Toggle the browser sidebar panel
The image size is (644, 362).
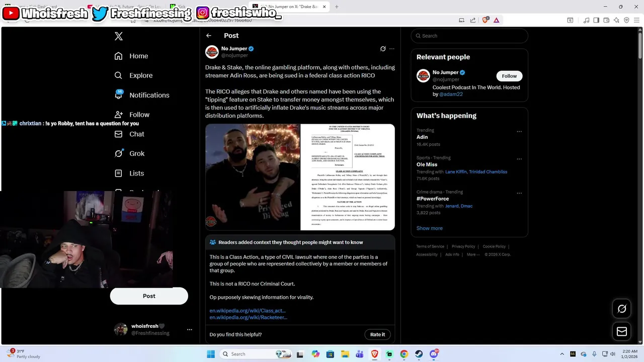596,20
